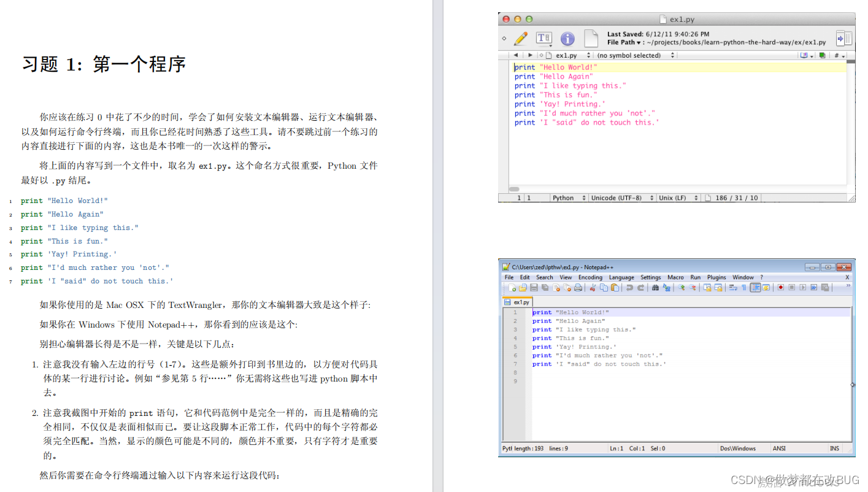Toggle Show All Characters in Notepad++
Viewport: 868px width, 492px height.
point(743,288)
